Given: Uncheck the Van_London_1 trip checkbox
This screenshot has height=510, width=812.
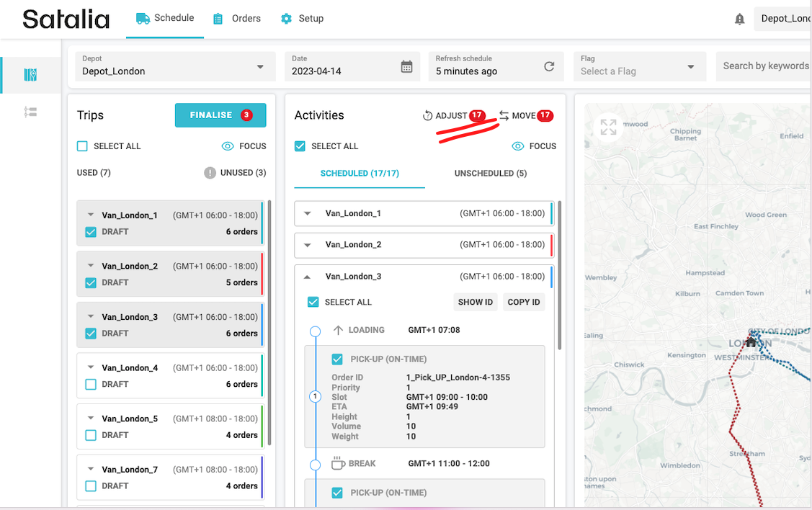Looking at the screenshot, I should click(x=91, y=232).
